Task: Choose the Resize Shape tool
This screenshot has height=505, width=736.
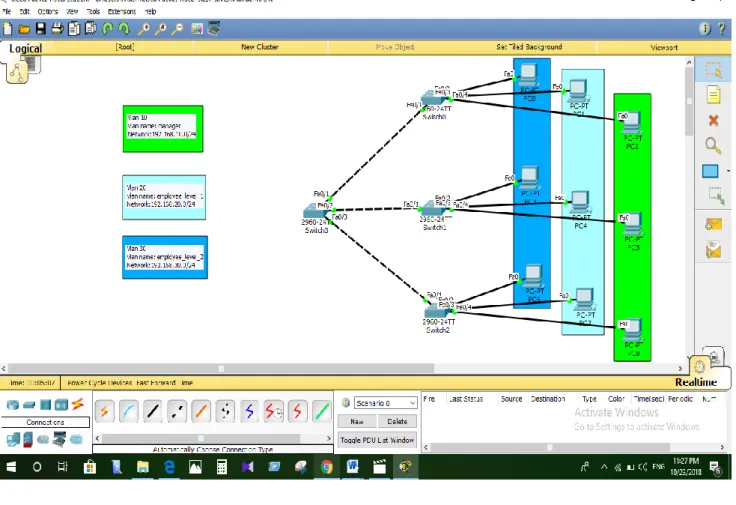Action: point(716,196)
